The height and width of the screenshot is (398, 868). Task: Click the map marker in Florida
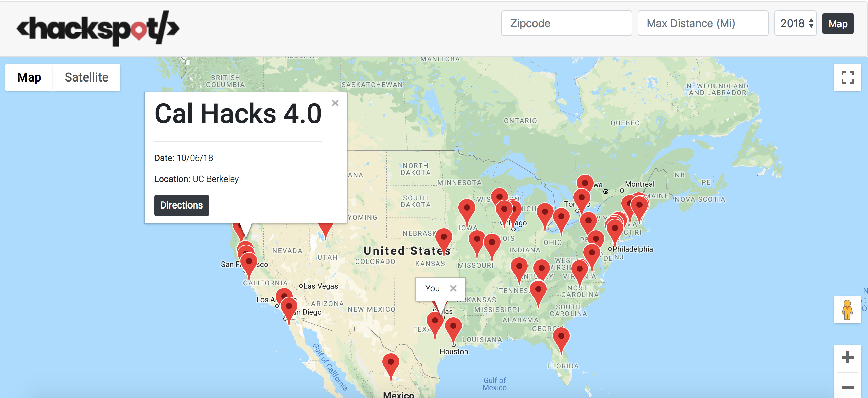click(x=561, y=337)
